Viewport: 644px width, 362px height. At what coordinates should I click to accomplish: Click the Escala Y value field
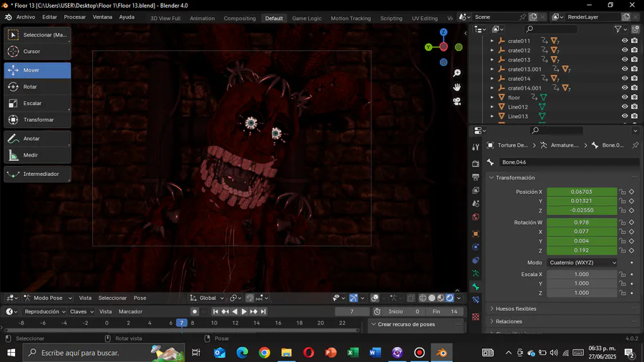coord(582,283)
